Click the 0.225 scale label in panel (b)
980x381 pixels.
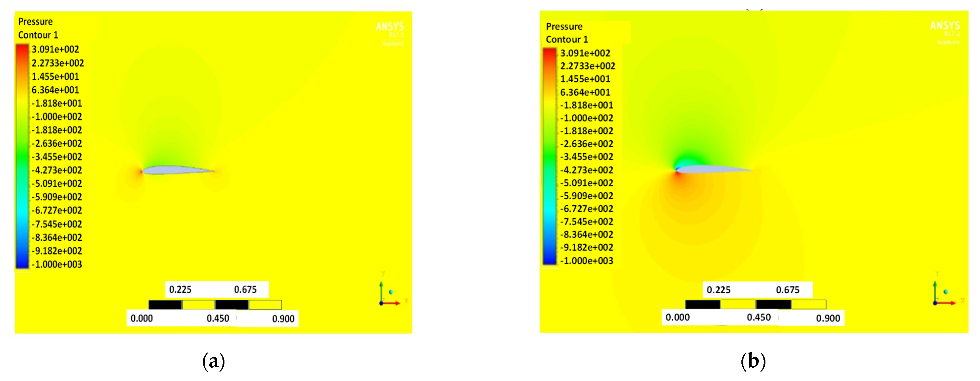click(x=718, y=290)
